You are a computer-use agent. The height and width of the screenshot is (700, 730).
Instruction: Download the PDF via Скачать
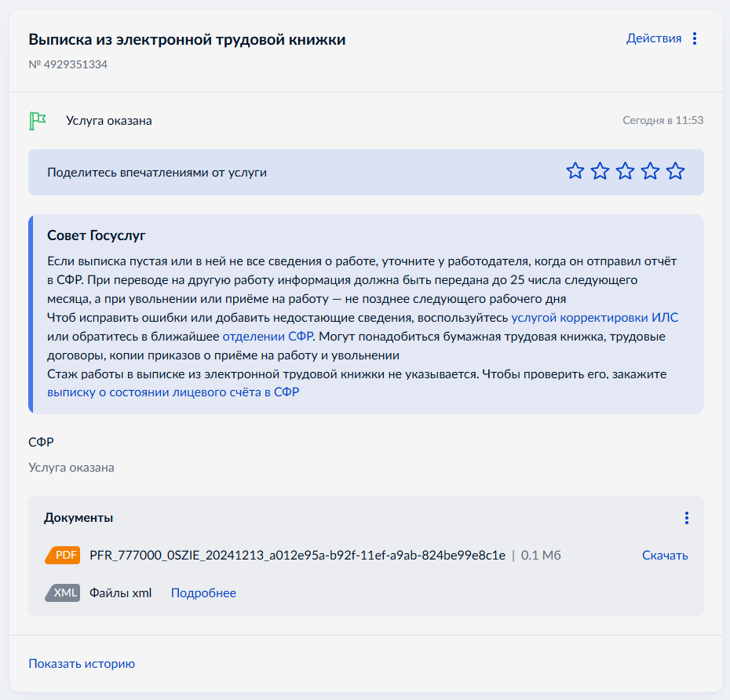click(x=665, y=556)
